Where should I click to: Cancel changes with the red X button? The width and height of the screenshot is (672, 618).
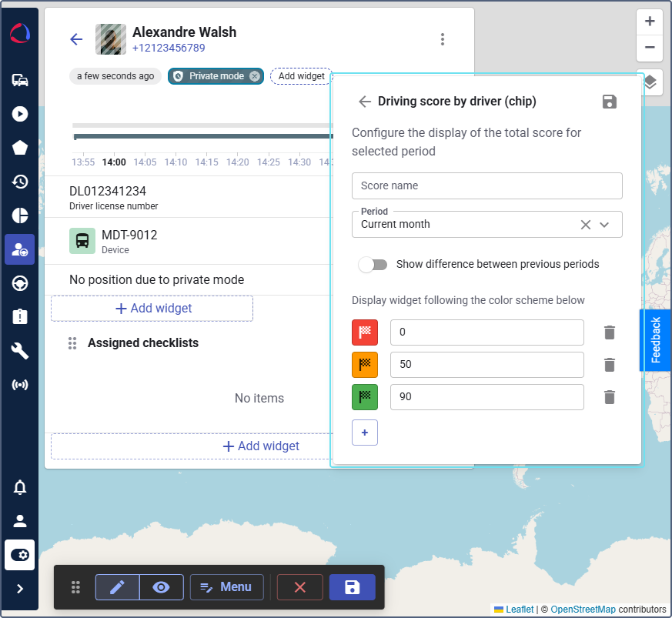300,587
